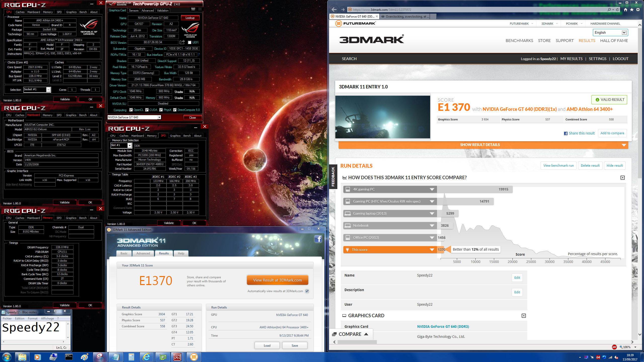Image resolution: width=644 pixels, height=362 pixels.
Task: Click the Delete result button
Action: click(590, 166)
